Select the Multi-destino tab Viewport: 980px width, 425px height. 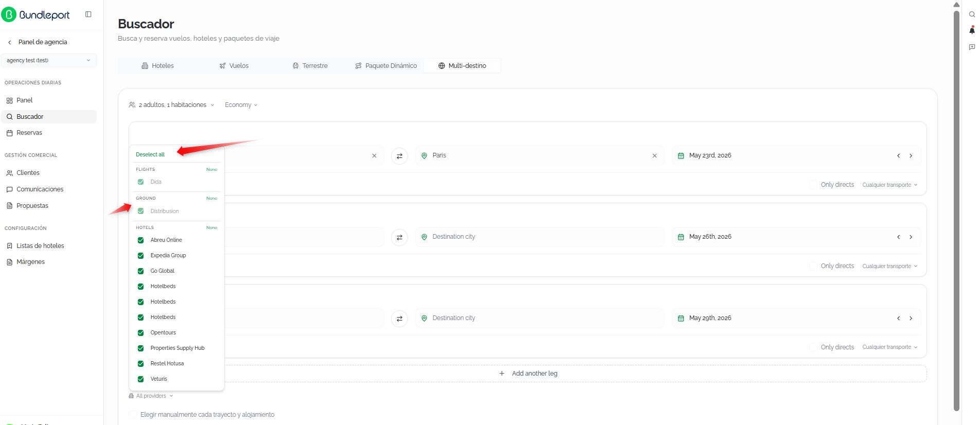tap(462, 66)
